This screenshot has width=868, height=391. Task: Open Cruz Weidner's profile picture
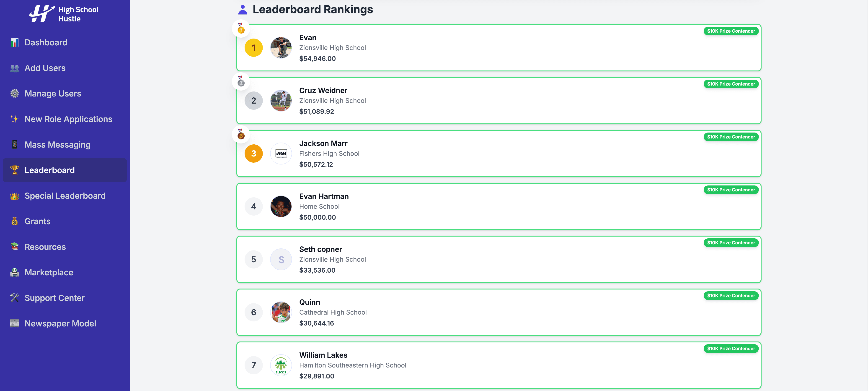click(281, 101)
